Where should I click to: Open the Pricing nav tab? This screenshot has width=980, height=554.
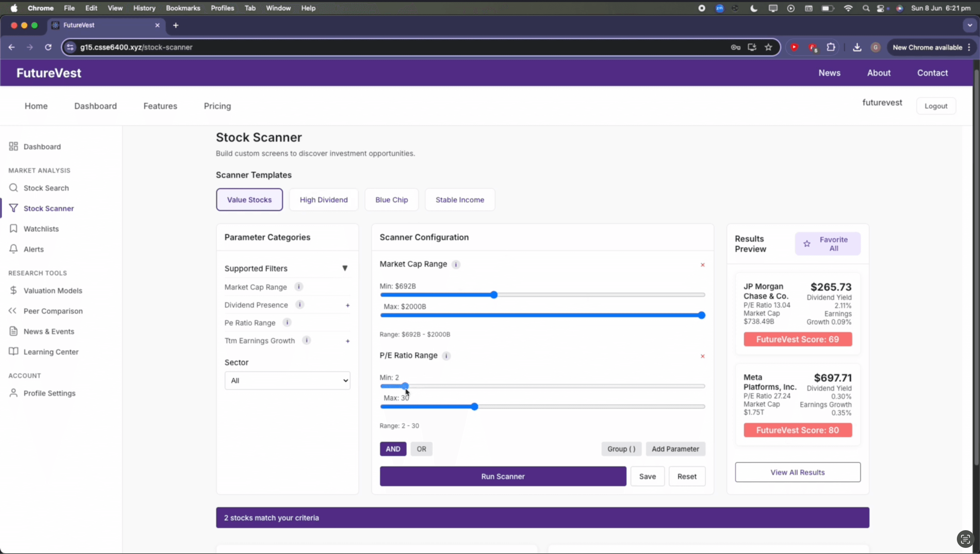tap(217, 106)
